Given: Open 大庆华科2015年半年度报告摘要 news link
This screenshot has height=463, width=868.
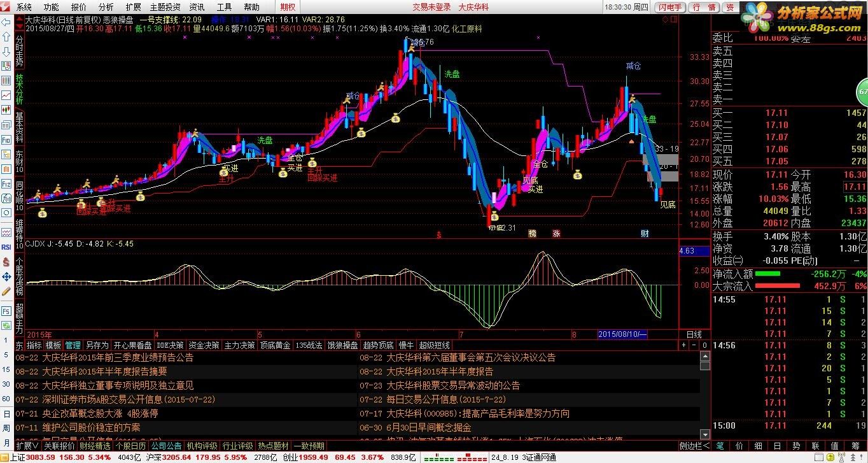Looking at the screenshot, I should pos(104,371).
